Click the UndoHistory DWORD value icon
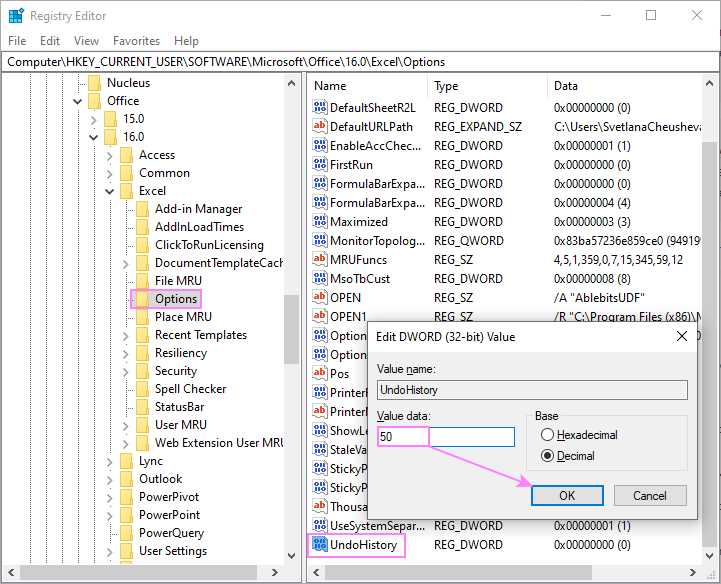 click(x=320, y=544)
